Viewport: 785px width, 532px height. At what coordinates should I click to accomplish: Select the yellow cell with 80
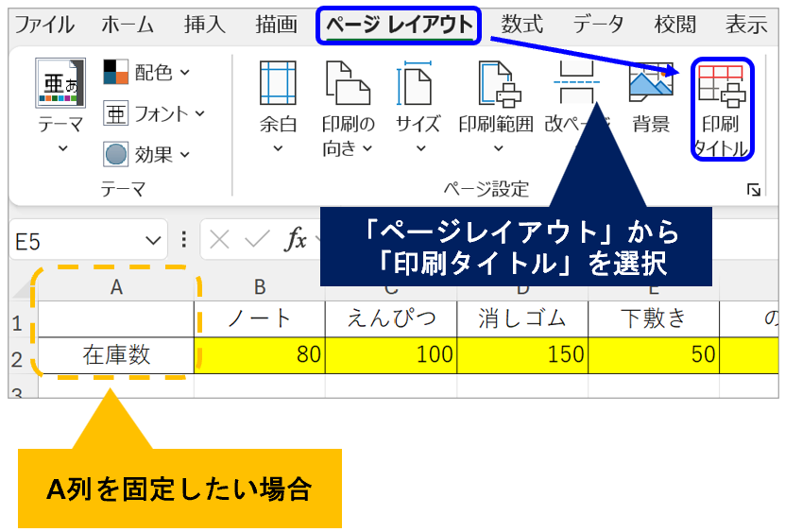coord(260,355)
